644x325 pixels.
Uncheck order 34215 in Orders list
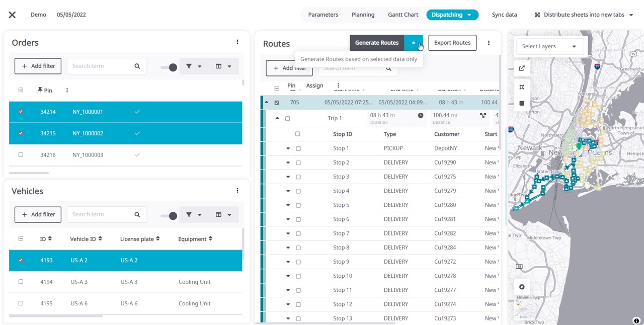click(x=21, y=133)
